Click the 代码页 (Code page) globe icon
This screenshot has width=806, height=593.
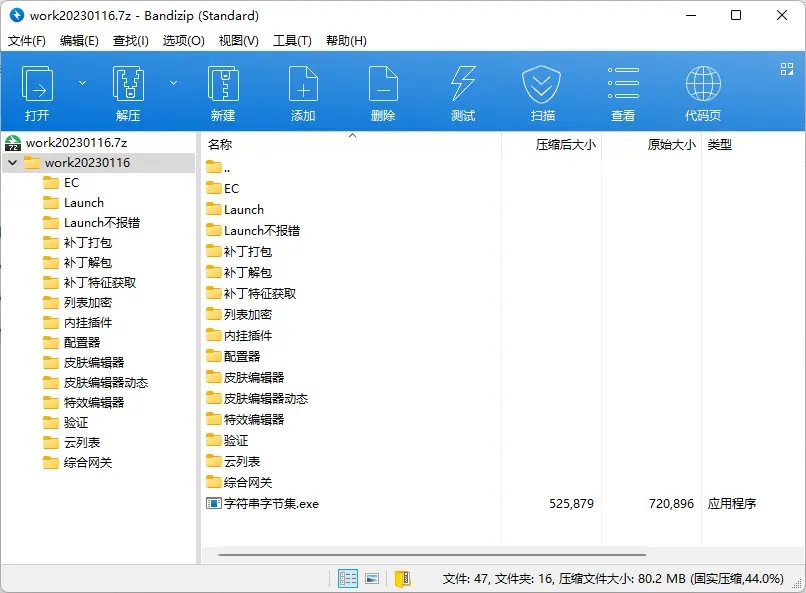(703, 93)
